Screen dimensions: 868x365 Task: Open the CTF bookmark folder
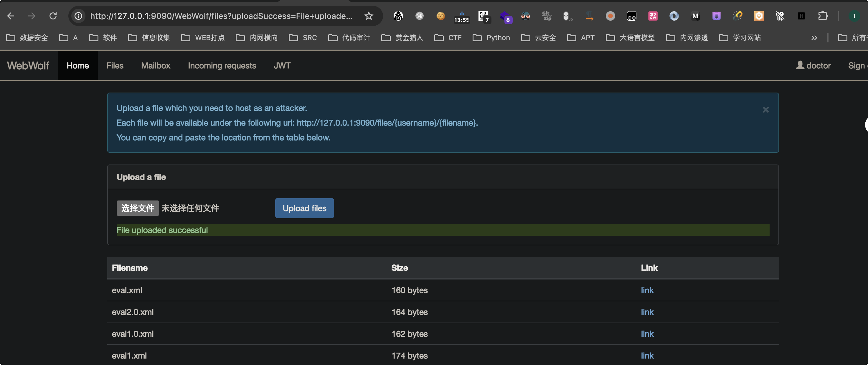point(448,38)
